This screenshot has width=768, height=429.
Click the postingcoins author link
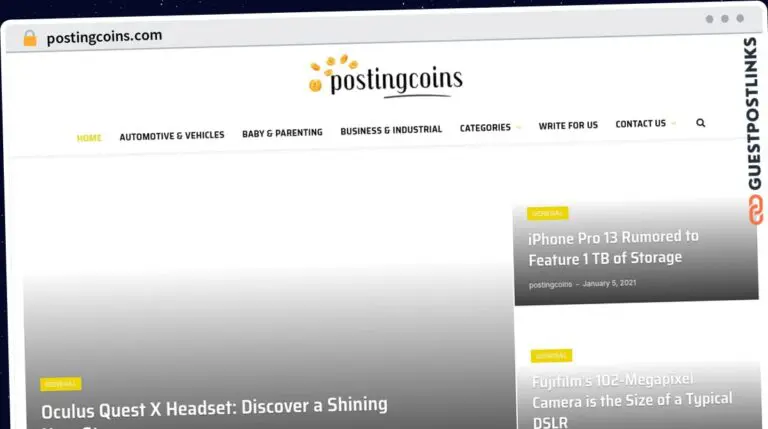[x=550, y=285]
